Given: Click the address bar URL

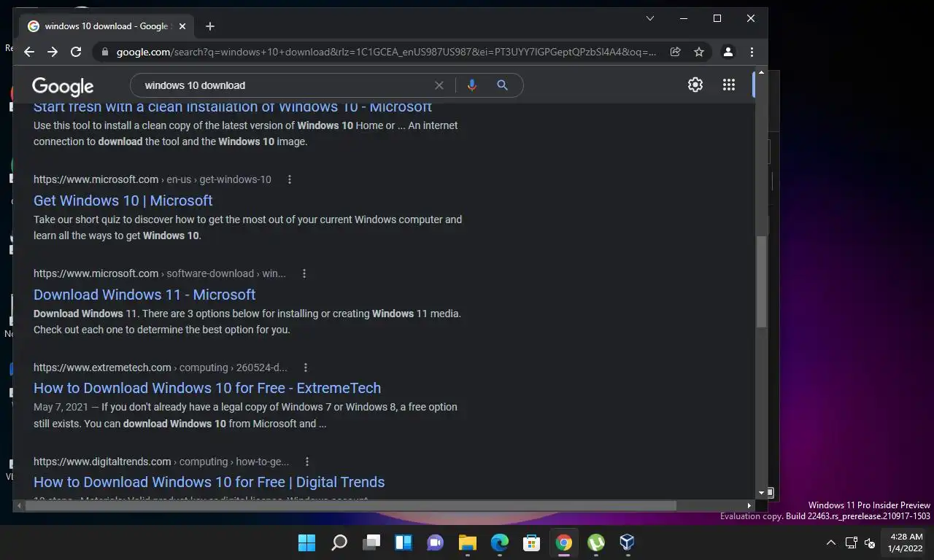Looking at the screenshot, I should tap(386, 52).
